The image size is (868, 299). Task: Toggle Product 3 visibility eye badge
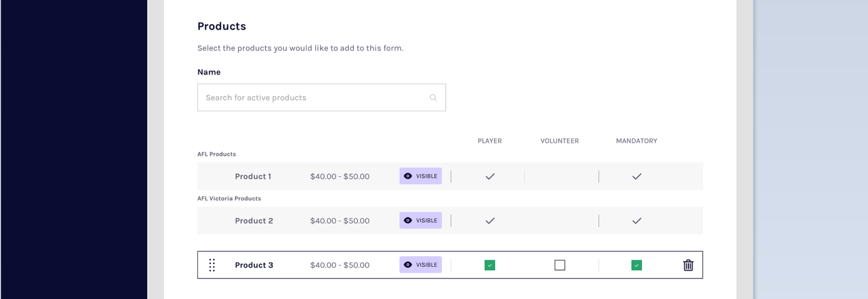coord(420,265)
